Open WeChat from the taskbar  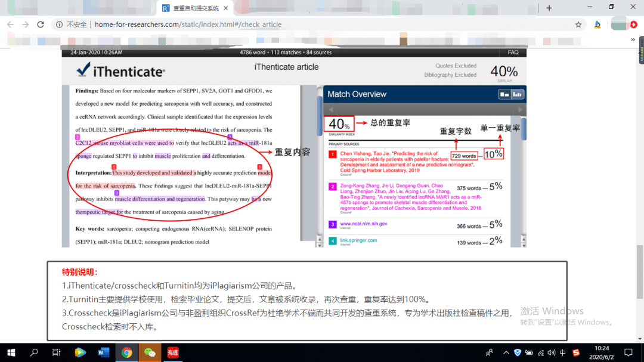(x=150, y=352)
